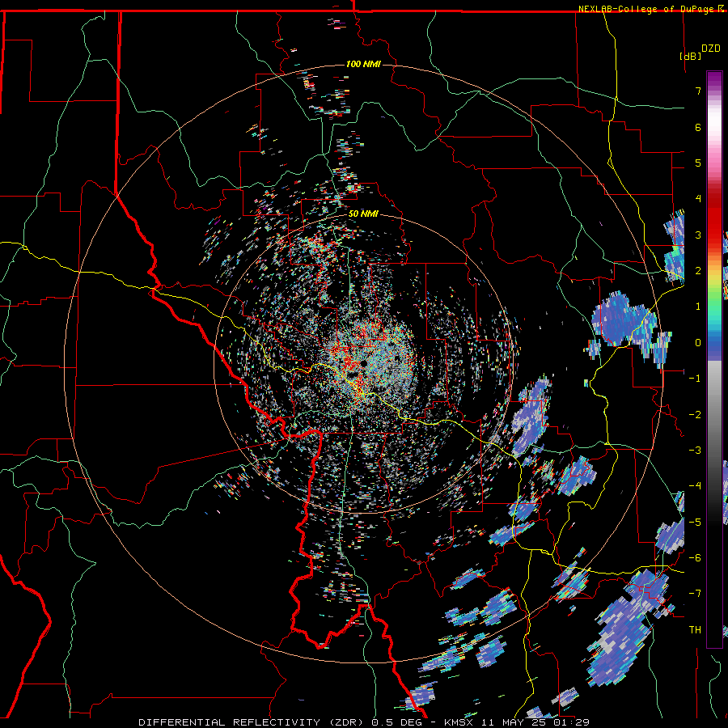Click the -5 dB tick label
728x728 pixels.
pos(695,523)
